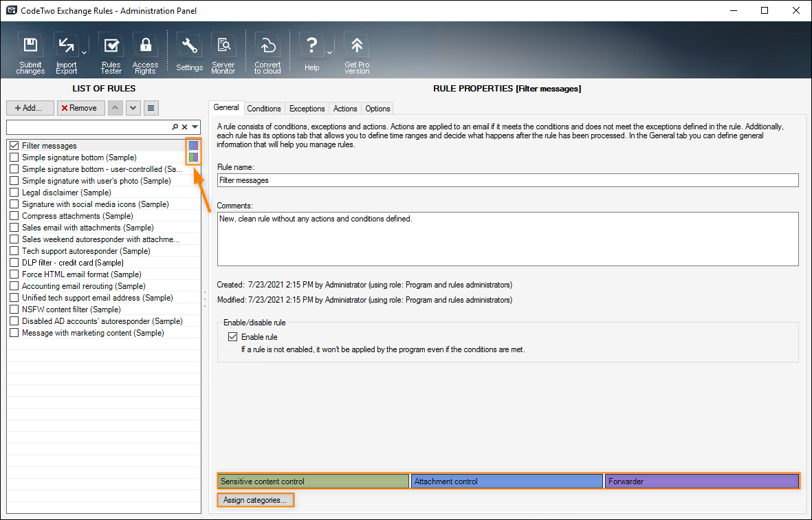Image resolution: width=812 pixels, height=520 pixels.
Task: Select Accounting email rerouting (Sample) rule
Action: pyautogui.click(x=83, y=286)
